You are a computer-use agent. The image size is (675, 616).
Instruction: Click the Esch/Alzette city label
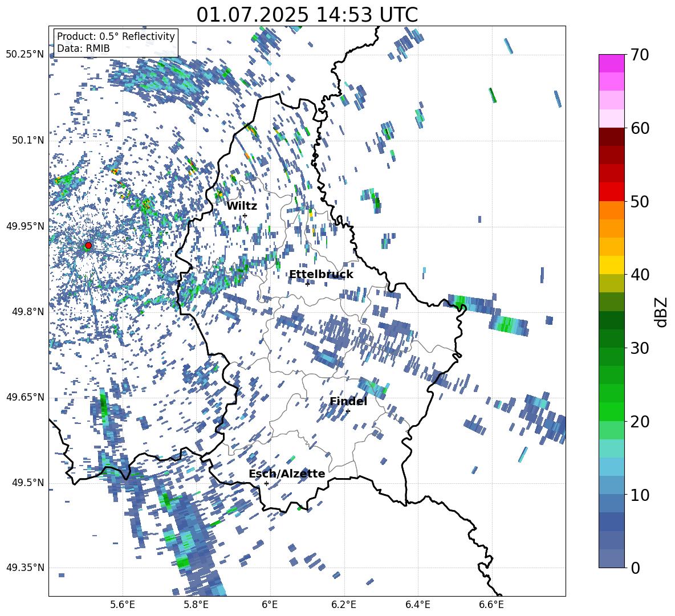287,474
